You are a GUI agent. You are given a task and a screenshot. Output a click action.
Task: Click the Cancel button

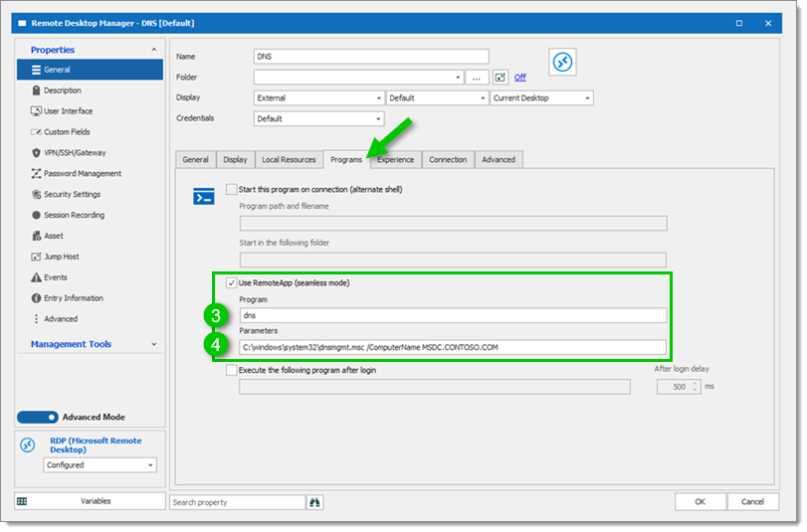(x=752, y=501)
